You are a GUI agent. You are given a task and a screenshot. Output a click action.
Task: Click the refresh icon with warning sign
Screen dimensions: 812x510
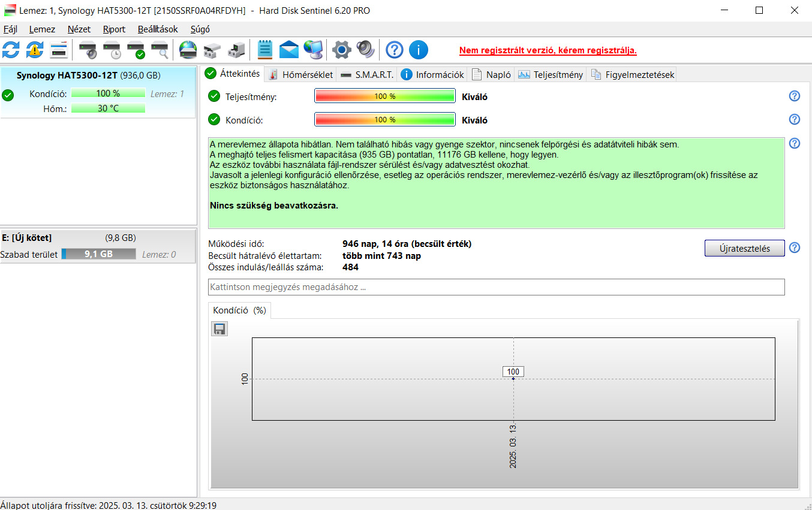(x=35, y=50)
